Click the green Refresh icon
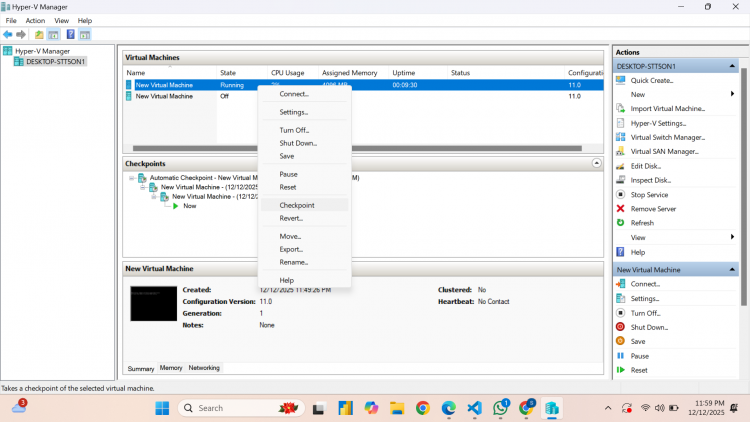This screenshot has width=750, height=422. pyautogui.click(x=620, y=222)
